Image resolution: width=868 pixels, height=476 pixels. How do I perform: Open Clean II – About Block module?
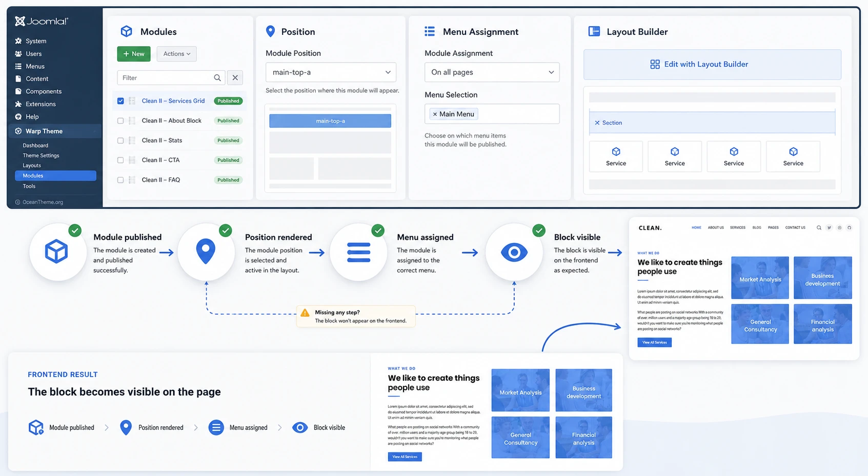[172, 121]
